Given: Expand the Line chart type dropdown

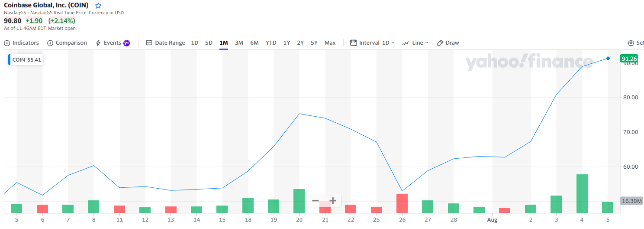Looking at the screenshot, I should [415, 43].
